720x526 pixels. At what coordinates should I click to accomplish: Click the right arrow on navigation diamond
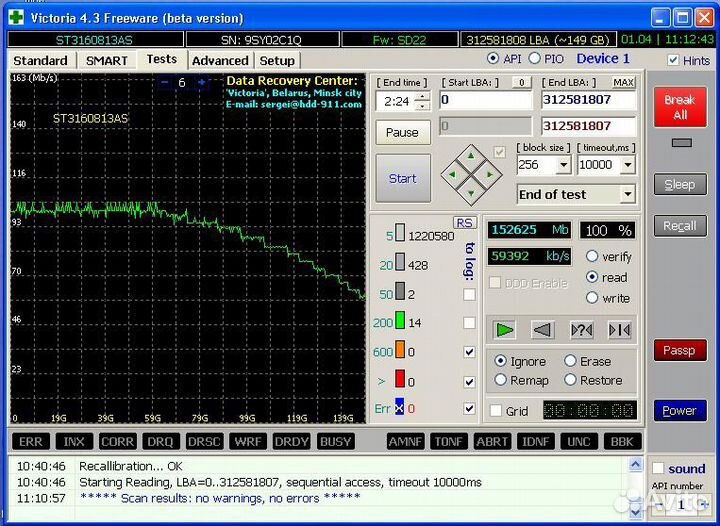pos(488,173)
